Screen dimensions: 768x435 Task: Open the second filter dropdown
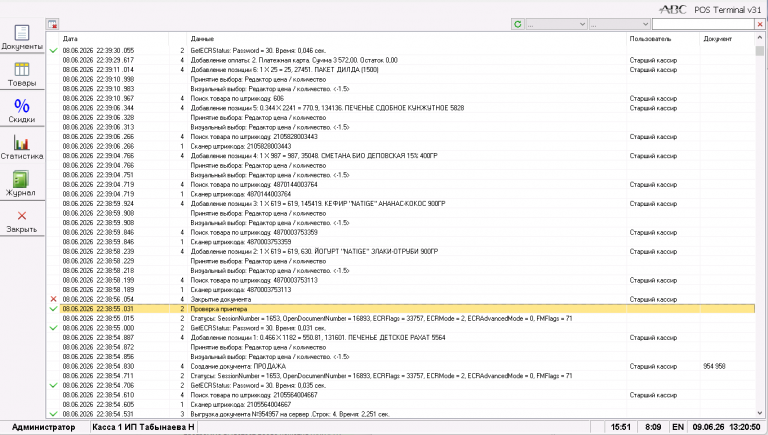620,24
